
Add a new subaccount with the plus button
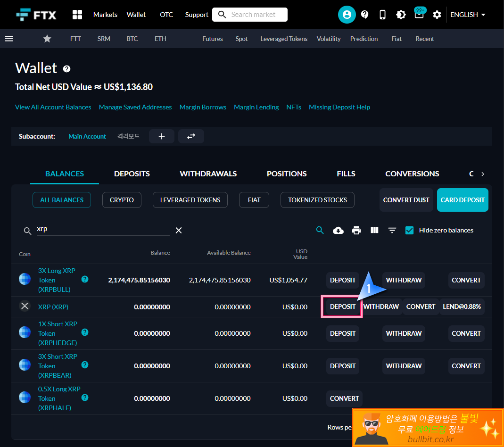pyautogui.click(x=162, y=136)
